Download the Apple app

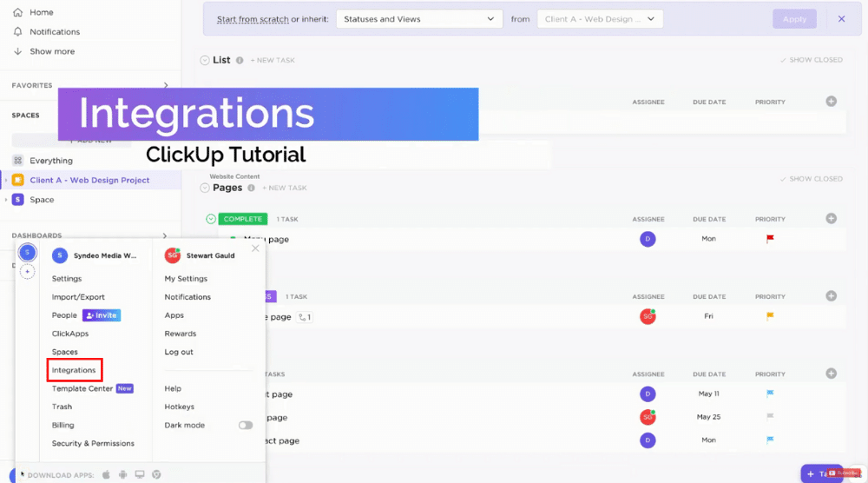tap(106, 474)
